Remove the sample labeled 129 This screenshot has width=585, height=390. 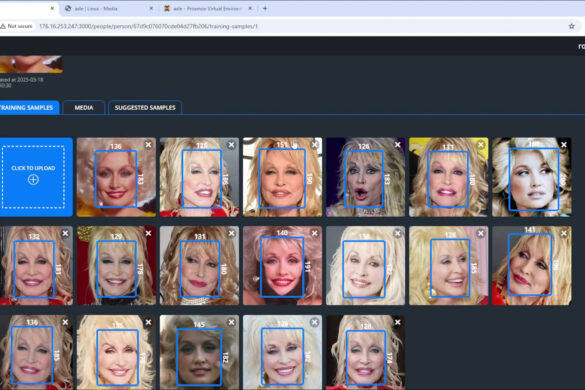coord(148,233)
